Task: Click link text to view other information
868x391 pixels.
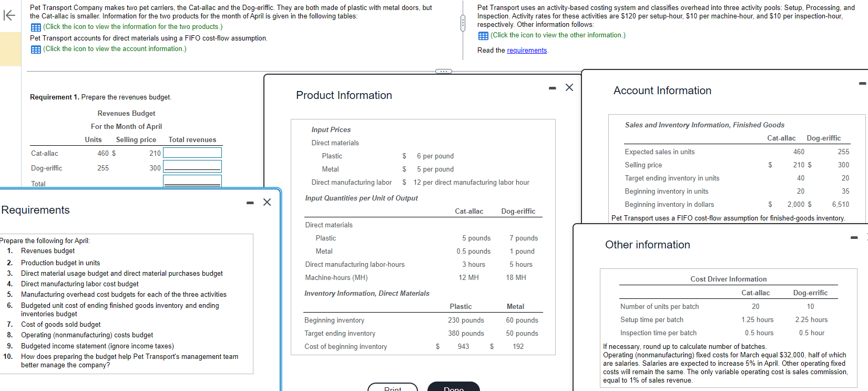Action: click(x=558, y=35)
